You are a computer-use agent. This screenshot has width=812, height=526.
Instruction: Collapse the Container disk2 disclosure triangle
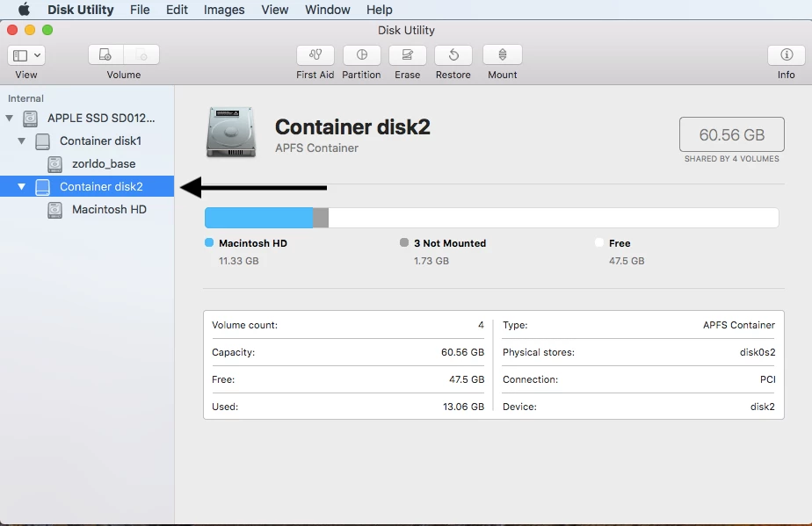(21, 186)
